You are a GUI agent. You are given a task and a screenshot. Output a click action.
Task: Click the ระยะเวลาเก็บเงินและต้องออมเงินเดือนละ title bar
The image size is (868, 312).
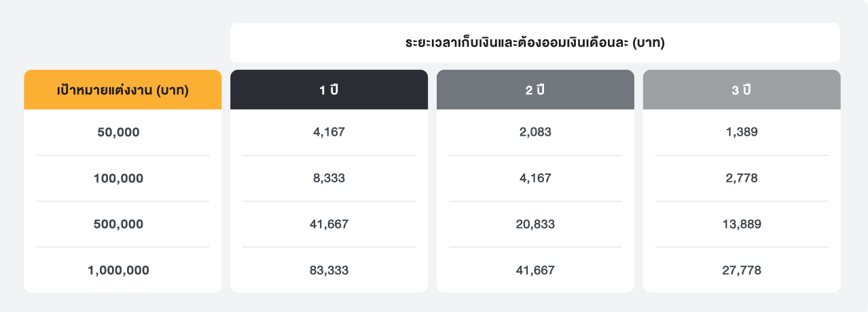tap(535, 43)
